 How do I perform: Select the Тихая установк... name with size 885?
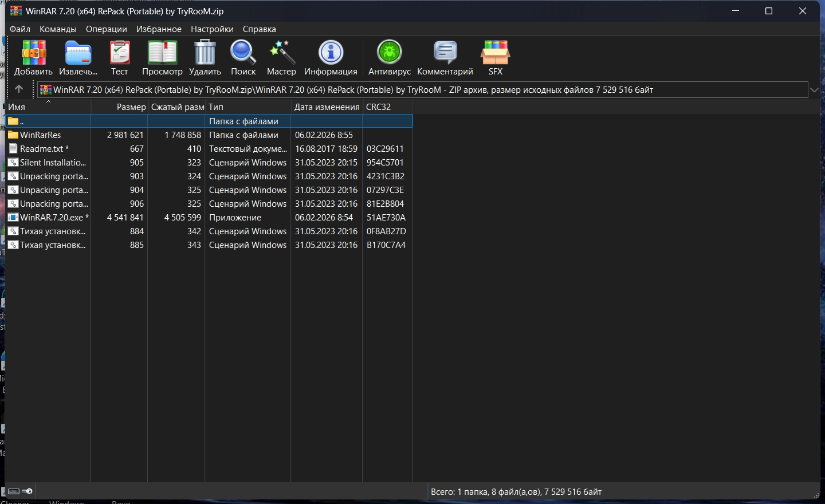(53, 245)
